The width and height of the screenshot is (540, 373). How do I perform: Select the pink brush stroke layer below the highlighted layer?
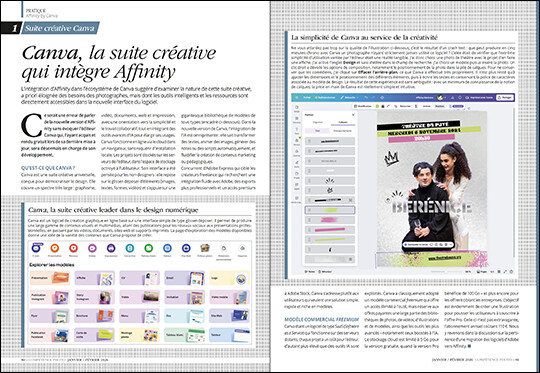(x=330, y=220)
